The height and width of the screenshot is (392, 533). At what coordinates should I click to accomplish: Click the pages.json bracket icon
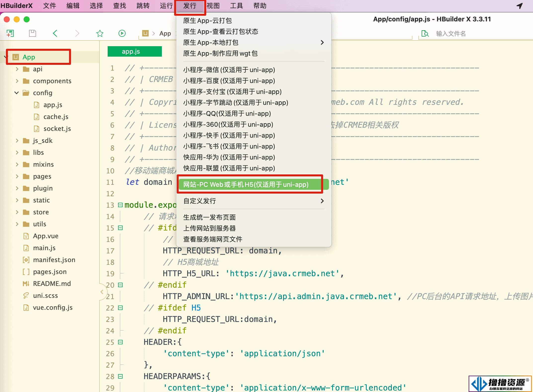coord(26,272)
